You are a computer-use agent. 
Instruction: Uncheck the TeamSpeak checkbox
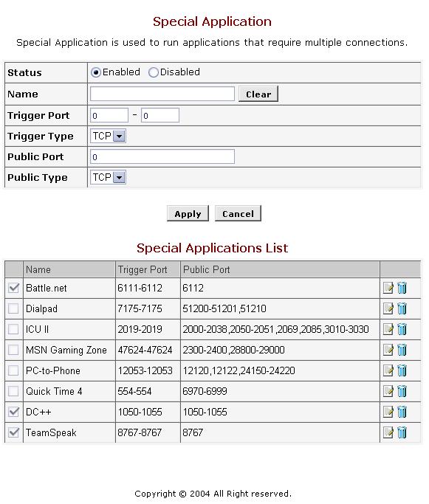click(13, 432)
